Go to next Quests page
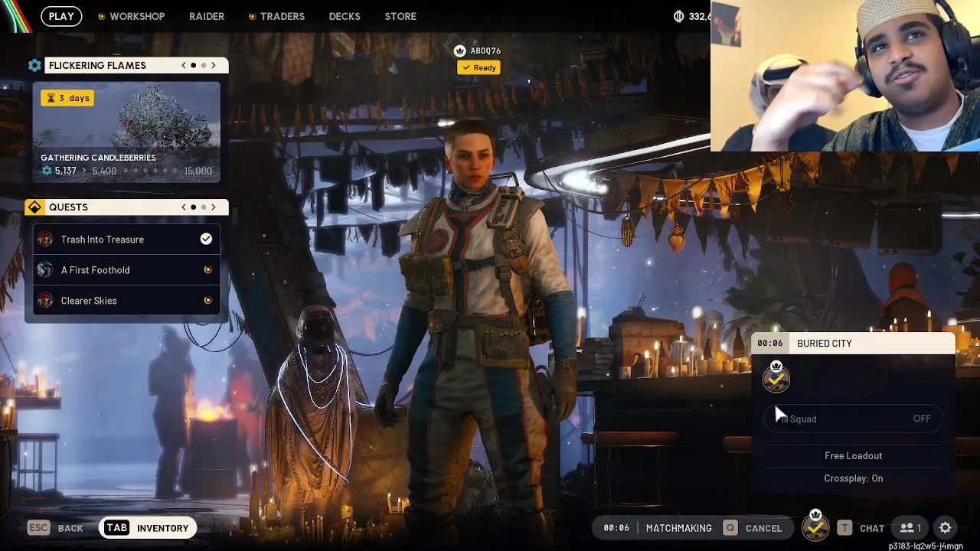Image resolution: width=980 pixels, height=551 pixels. [x=214, y=207]
